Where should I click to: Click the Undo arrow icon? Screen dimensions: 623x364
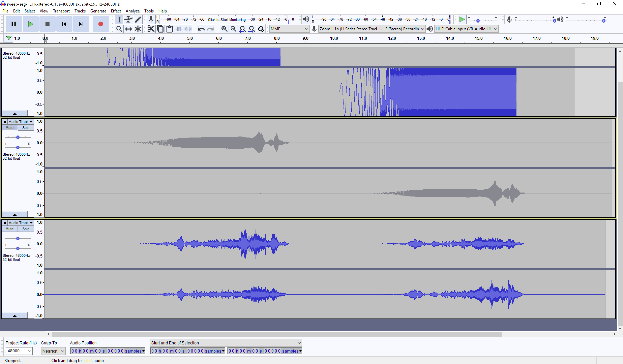tap(201, 29)
